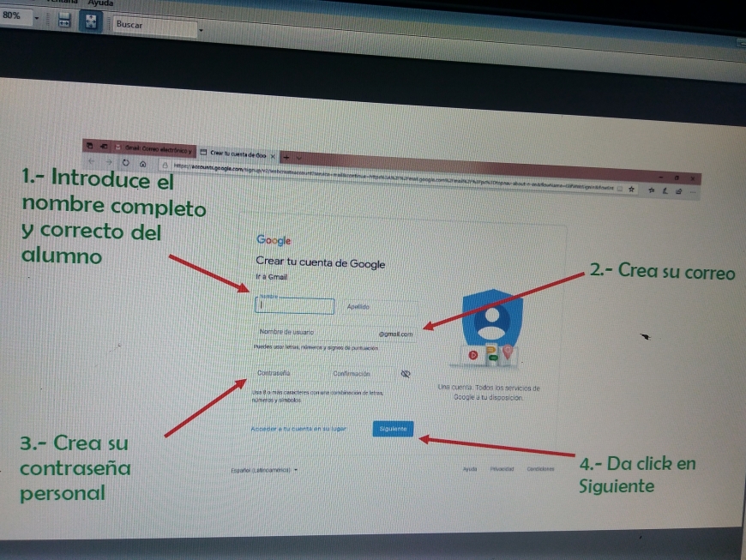Viewport: 746px width, 560px height.
Task: Click the Google logo on signup form
Action: 274,240
